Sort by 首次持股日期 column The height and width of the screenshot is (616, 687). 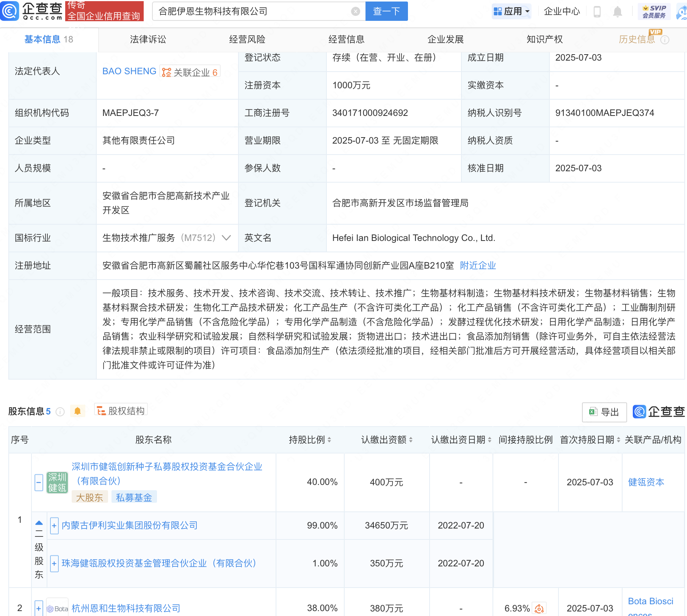[x=618, y=440]
